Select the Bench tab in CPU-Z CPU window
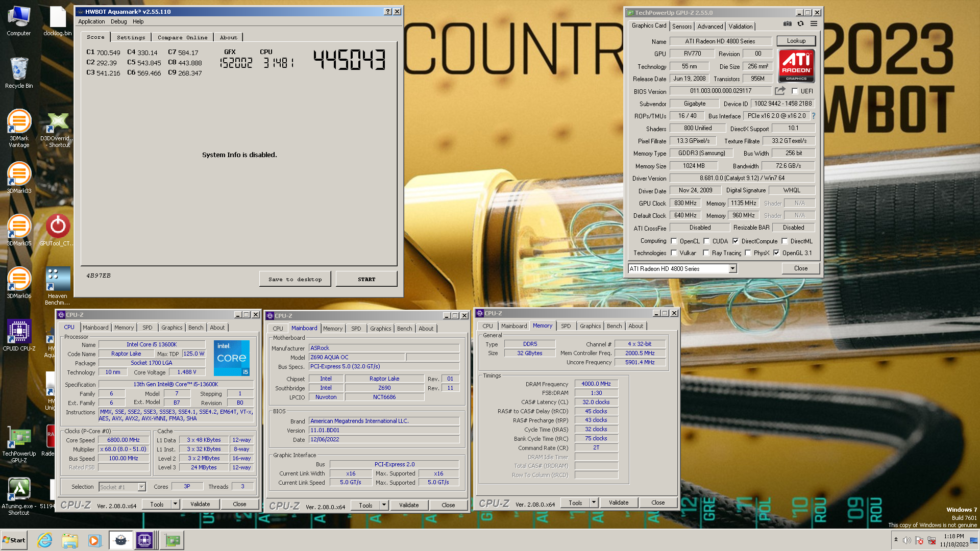This screenshot has height=551, width=980. 195,328
